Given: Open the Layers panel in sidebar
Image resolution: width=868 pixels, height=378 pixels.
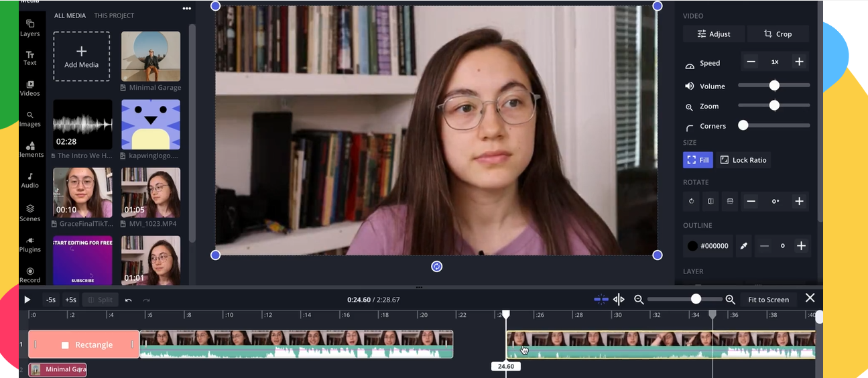Looking at the screenshot, I should point(29,27).
